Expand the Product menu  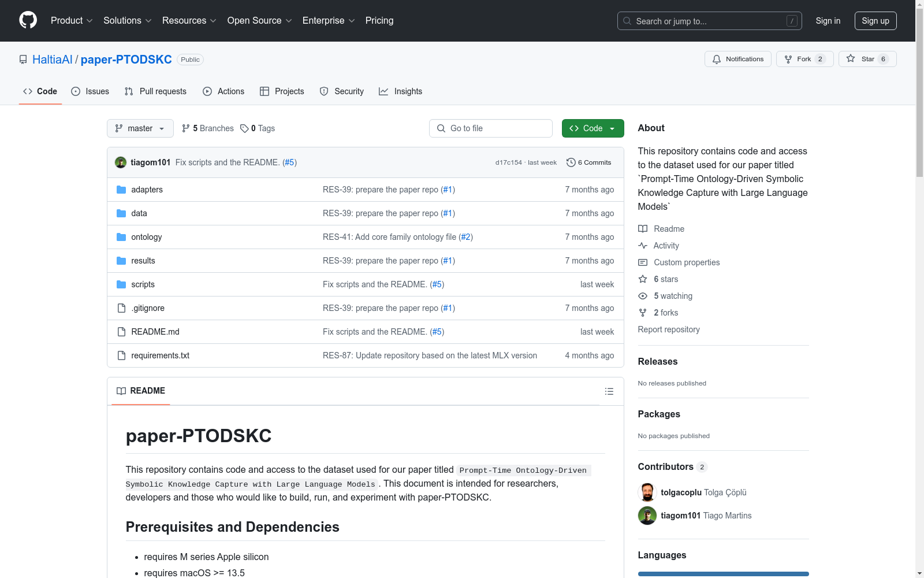point(72,21)
